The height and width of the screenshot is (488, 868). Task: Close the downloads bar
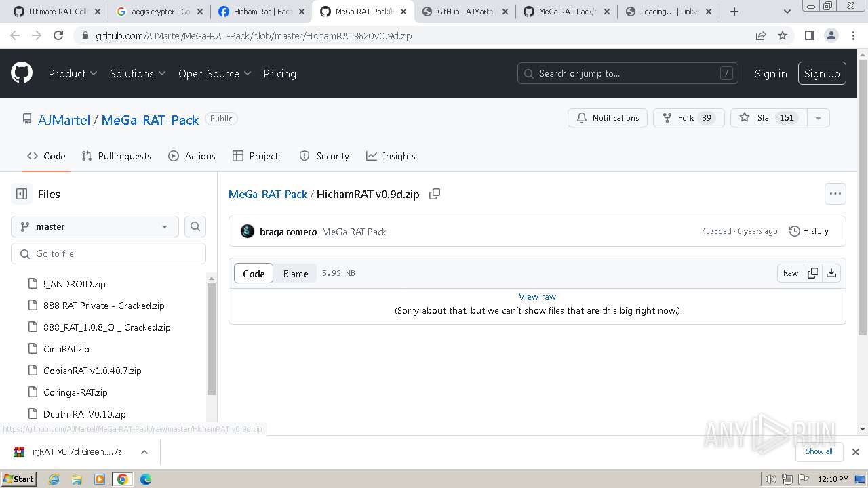click(x=856, y=451)
